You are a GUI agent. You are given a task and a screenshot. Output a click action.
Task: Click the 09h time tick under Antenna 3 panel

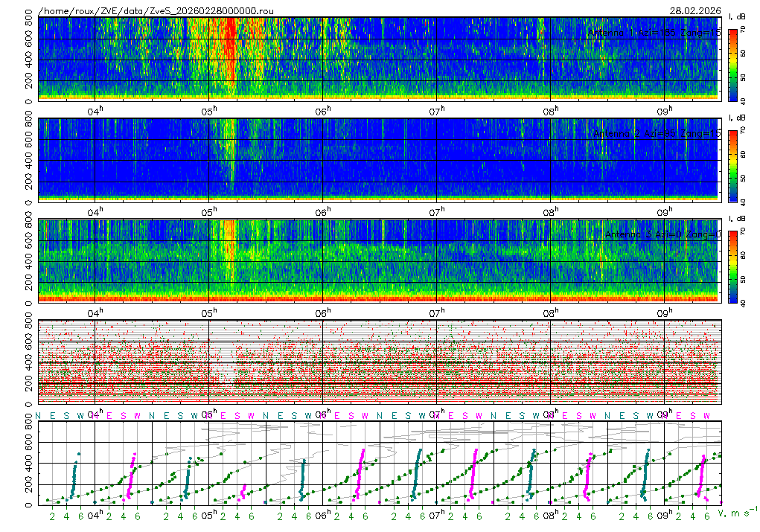663,313
